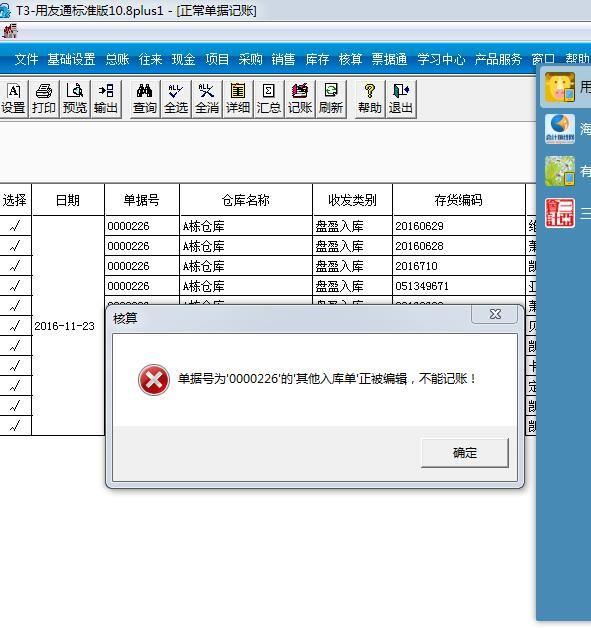Click the 汇总 summary icon
The width and height of the screenshot is (591, 628).
point(269,99)
